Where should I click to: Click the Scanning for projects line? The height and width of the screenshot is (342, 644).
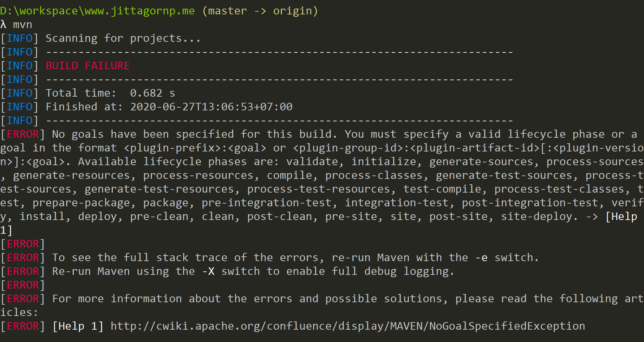[x=123, y=38]
